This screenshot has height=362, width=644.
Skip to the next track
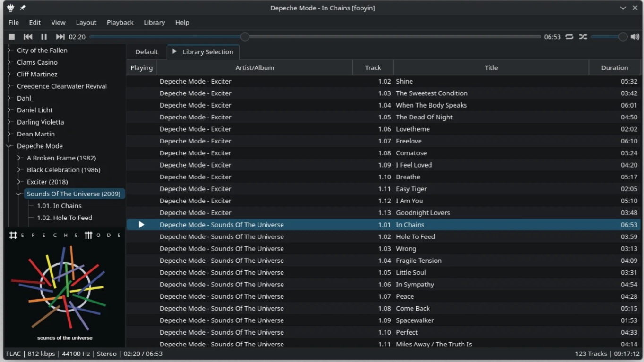coord(60,37)
